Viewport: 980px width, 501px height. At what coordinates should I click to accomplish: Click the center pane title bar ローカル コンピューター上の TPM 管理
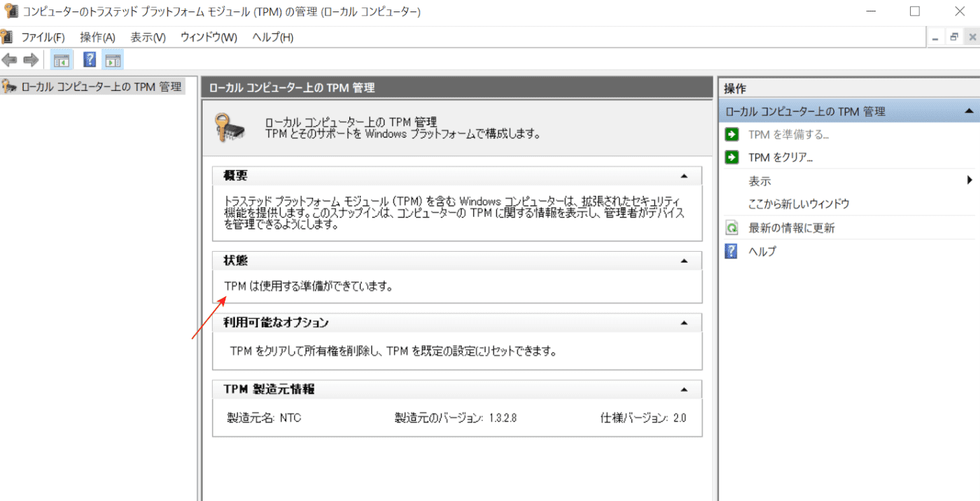(x=456, y=88)
